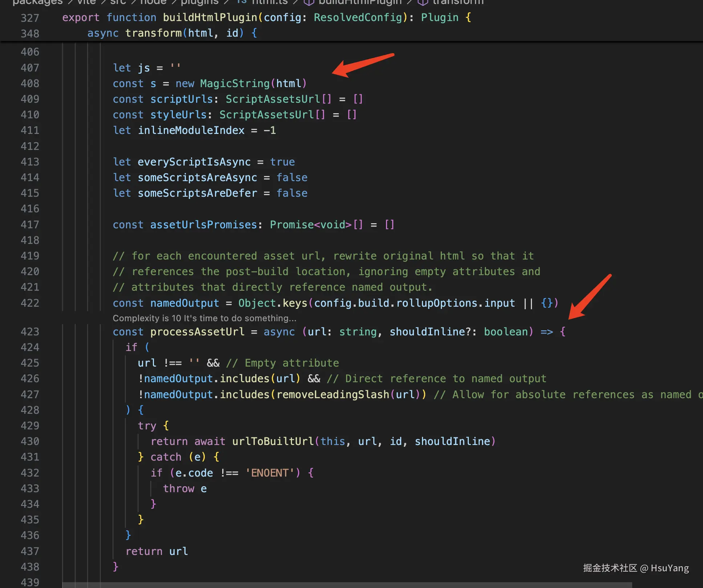Viewport: 703px width, 588px height.
Task: Click the TS file icon in breadcrumb
Action: click(x=241, y=2)
